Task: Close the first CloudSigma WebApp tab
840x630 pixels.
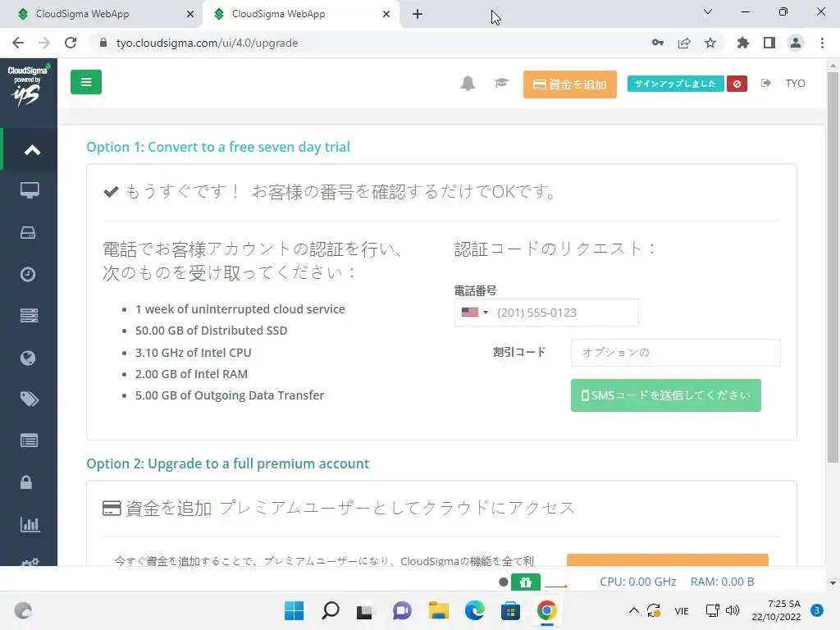Action: pos(190,14)
